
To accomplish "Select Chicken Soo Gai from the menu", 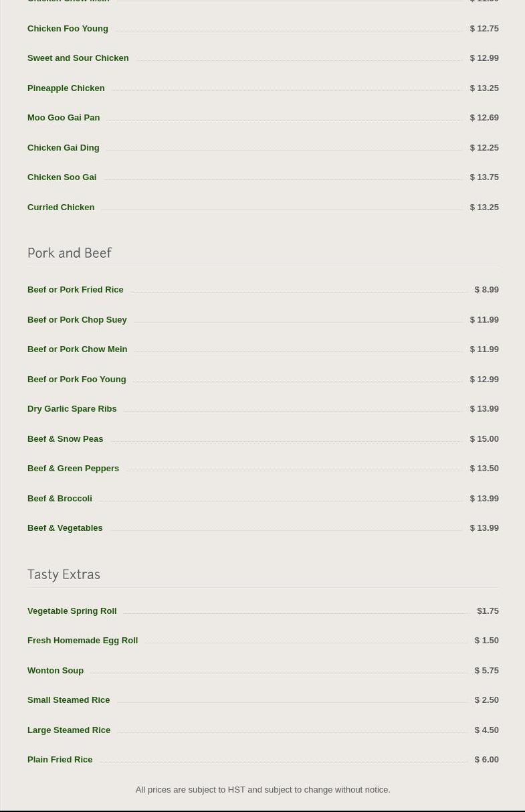I will (x=62, y=177).
